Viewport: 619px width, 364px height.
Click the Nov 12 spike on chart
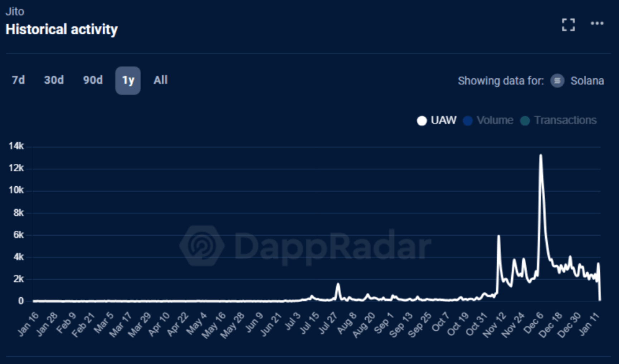point(498,236)
